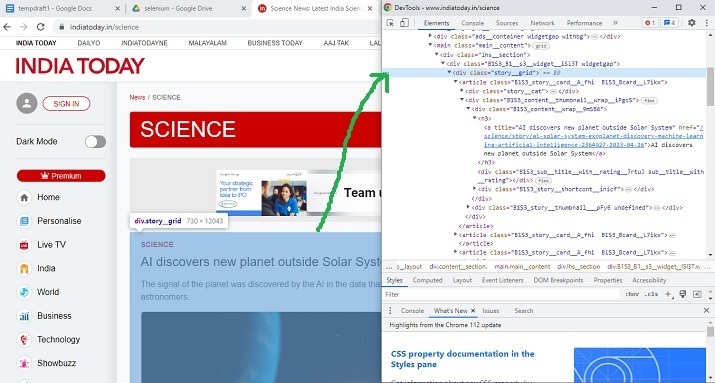Toggle the Dark Mode switch
This screenshot has width=715, height=383.
[x=95, y=142]
